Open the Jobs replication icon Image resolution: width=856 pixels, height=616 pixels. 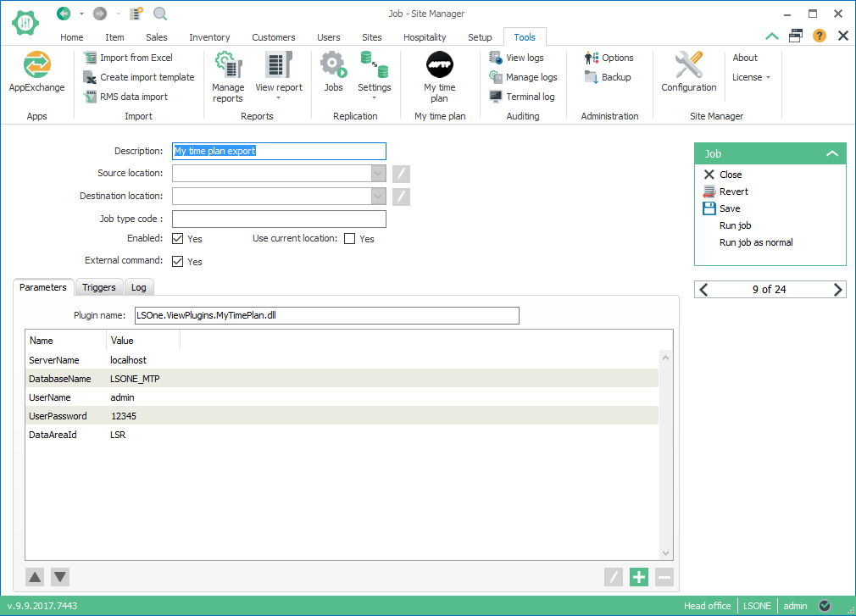coord(333,66)
